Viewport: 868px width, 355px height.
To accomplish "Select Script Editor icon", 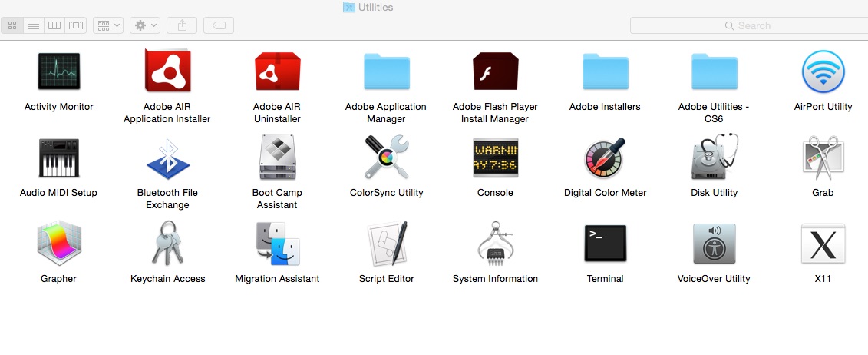I will 387,244.
